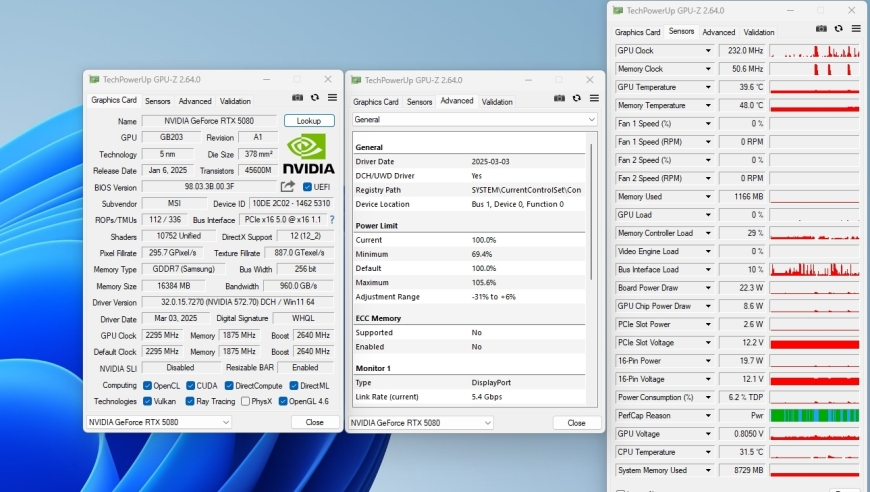Toggle the DirectML checkbox
The width and height of the screenshot is (870, 492).
pyautogui.click(x=294, y=386)
